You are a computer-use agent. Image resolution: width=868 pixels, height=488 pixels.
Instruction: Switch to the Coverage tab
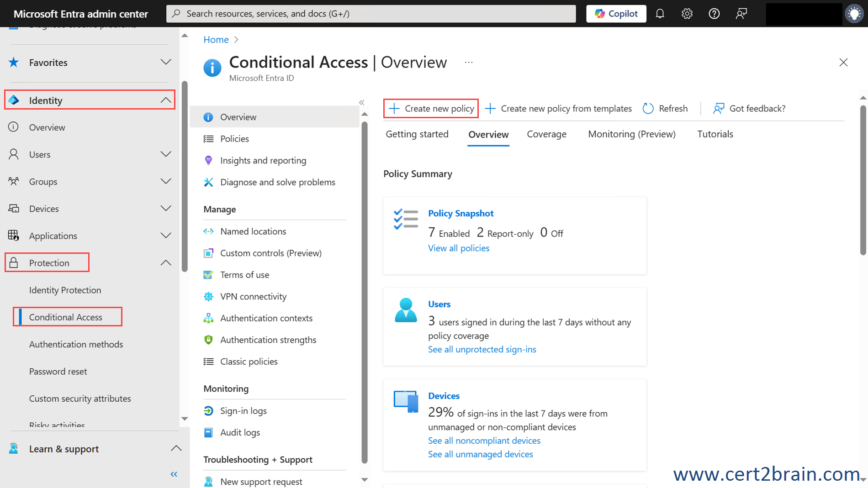click(x=546, y=134)
